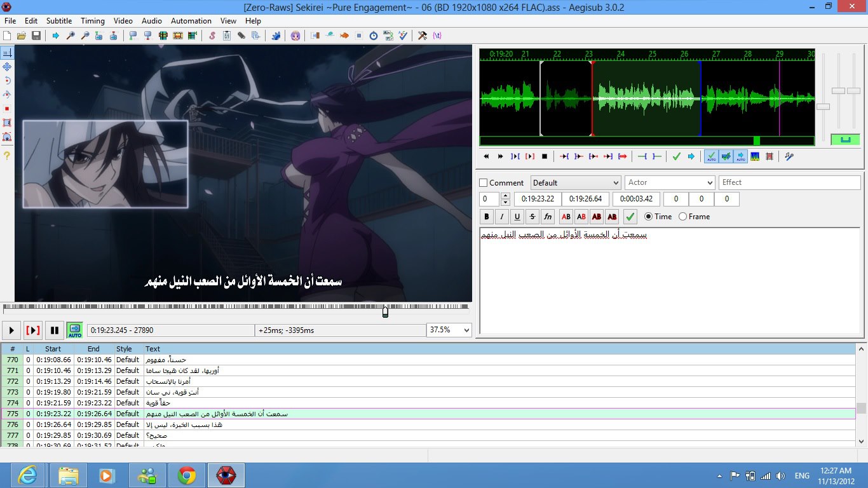Open a subtitles file with folder icon

coord(22,36)
